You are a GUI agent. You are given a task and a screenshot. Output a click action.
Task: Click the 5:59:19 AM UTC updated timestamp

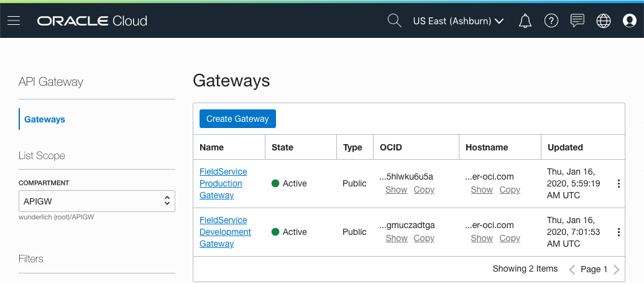[x=573, y=183]
